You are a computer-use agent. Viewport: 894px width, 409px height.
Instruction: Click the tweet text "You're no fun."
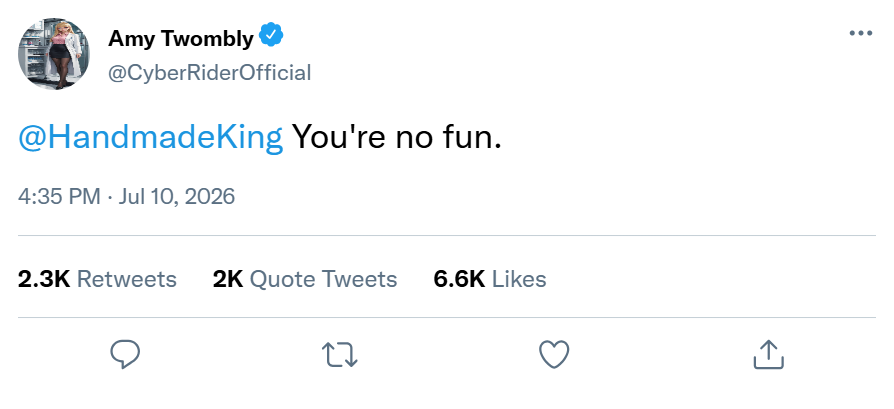397,137
